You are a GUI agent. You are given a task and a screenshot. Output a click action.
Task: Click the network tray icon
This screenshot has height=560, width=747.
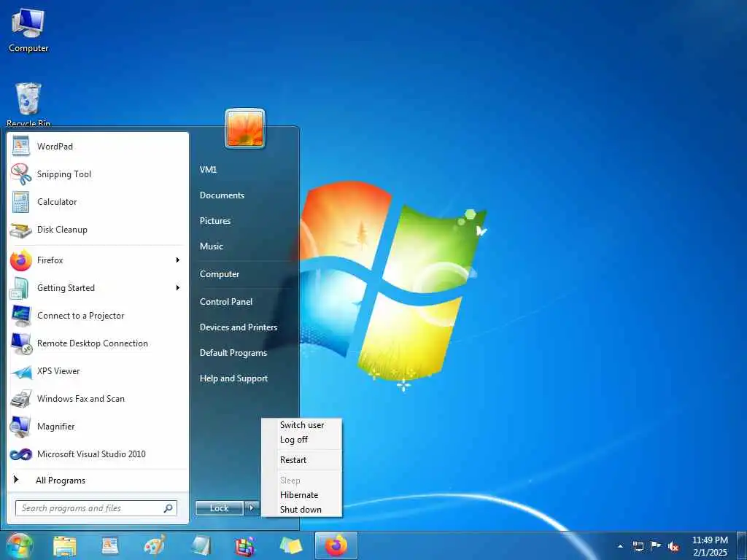tap(638, 546)
